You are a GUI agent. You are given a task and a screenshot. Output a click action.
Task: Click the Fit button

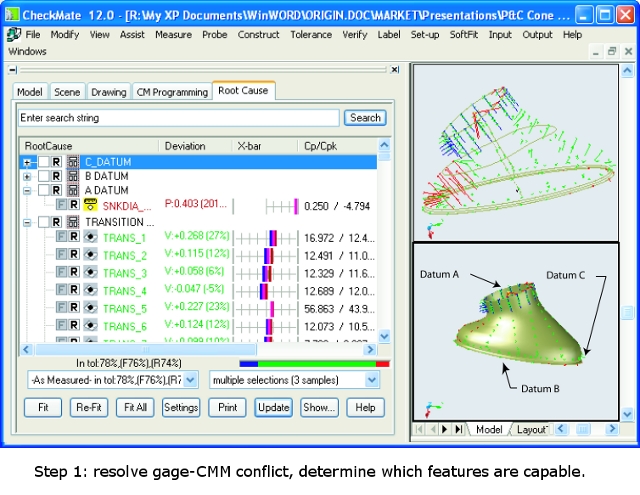tap(43, 407)
